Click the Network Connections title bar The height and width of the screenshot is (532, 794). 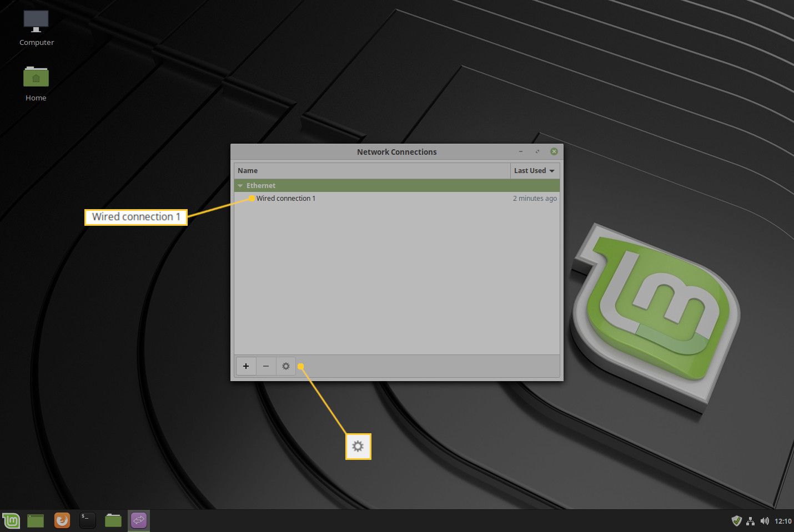coord(396,151)
